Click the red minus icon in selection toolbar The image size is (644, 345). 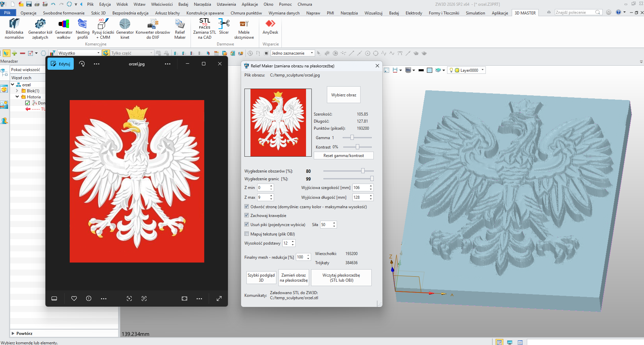23,53
